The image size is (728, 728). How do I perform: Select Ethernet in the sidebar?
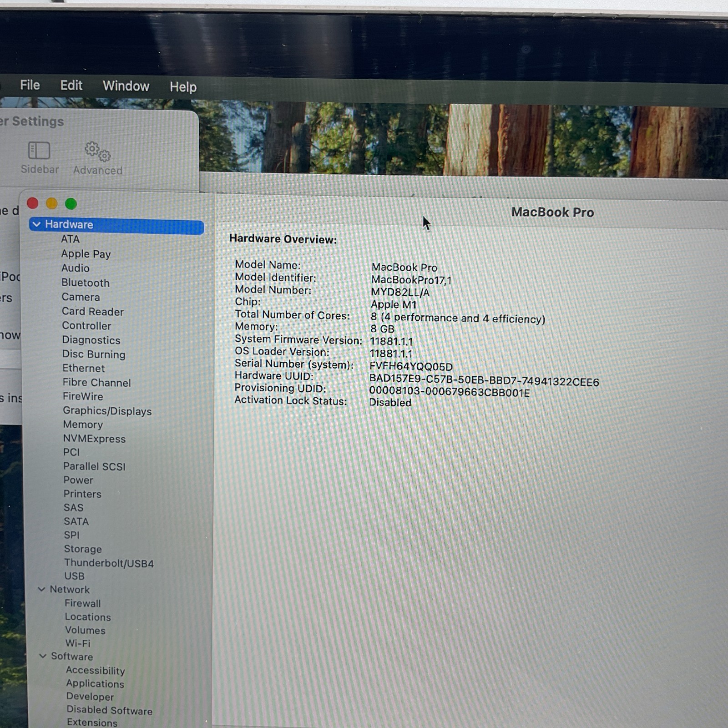coord(84,368)
